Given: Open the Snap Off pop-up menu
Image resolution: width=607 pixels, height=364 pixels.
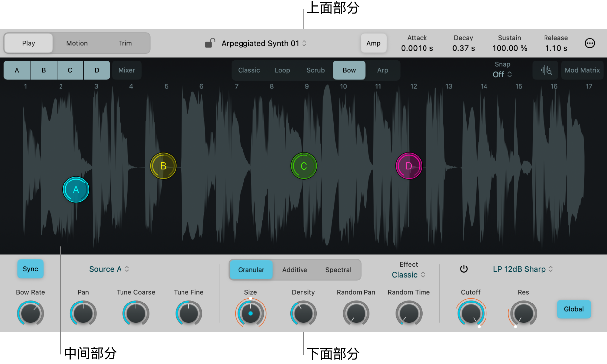Looking at the screenshot, I should (x=502, y=74).
